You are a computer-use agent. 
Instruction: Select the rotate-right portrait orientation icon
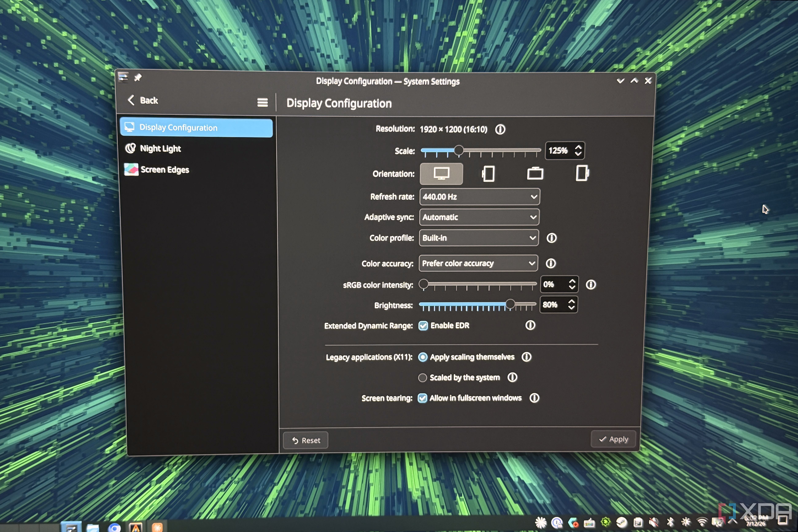[x=582, y=173]
